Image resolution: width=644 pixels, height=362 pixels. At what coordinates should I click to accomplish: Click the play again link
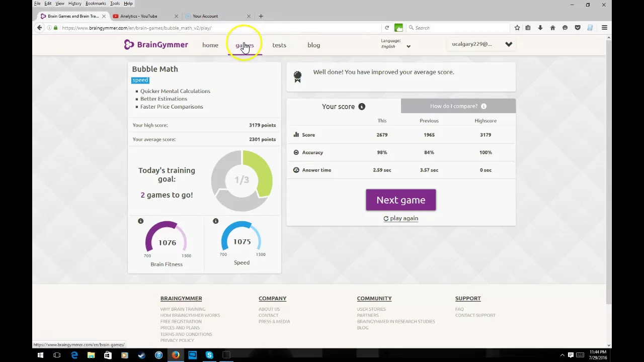pos(401,218)
